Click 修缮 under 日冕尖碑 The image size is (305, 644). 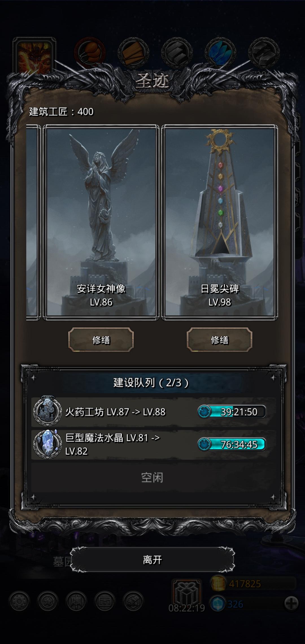pyautogui.click(x=219, y=340)
